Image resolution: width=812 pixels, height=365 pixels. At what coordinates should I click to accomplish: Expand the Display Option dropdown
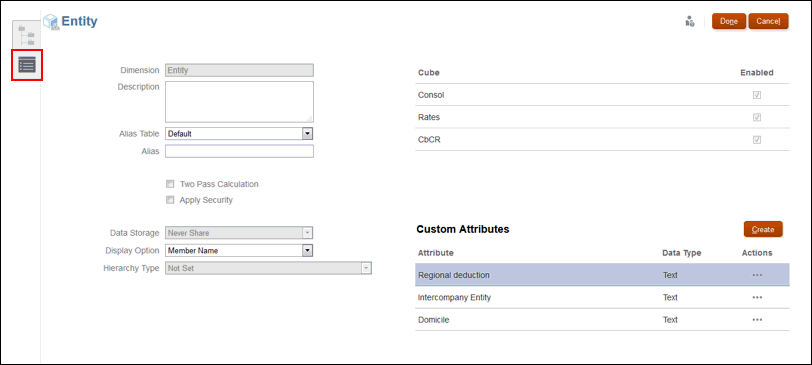[239, 251]
